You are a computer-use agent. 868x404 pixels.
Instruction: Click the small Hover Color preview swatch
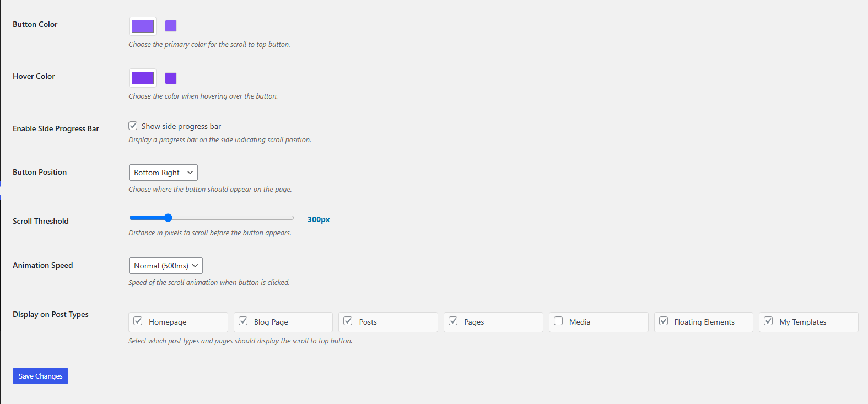(170, 77)
